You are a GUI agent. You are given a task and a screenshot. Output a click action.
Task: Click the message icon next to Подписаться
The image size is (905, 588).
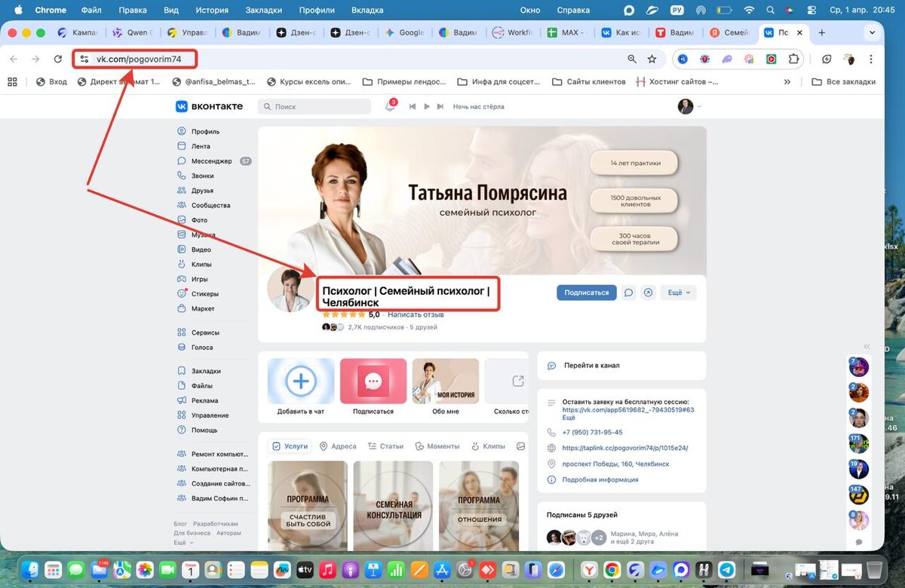click(628, 292)
